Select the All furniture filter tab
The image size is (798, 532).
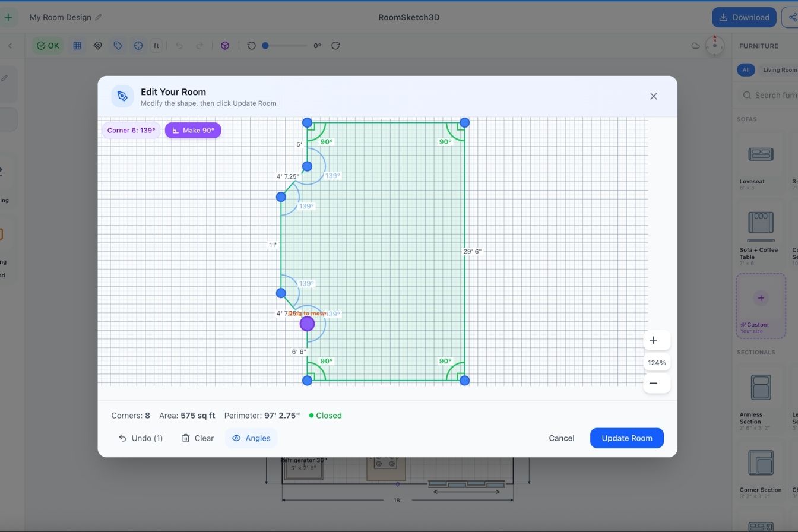point(746,70)
